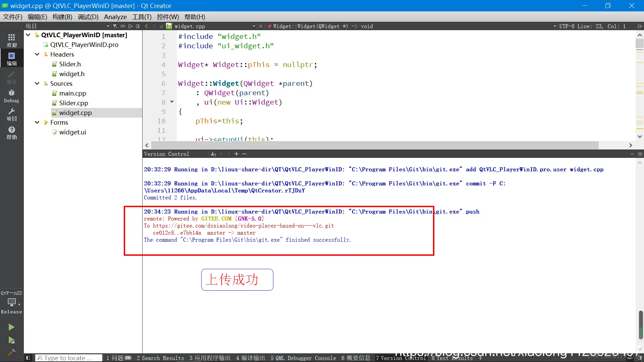This screenshot has height=362, width=644.
Task: Click the project tree filter icon
Action: [115, 26]
